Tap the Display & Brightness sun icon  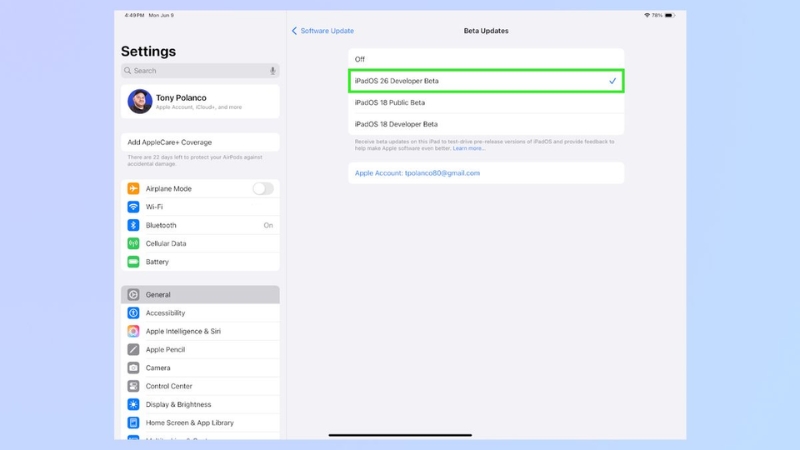(133, 404)
